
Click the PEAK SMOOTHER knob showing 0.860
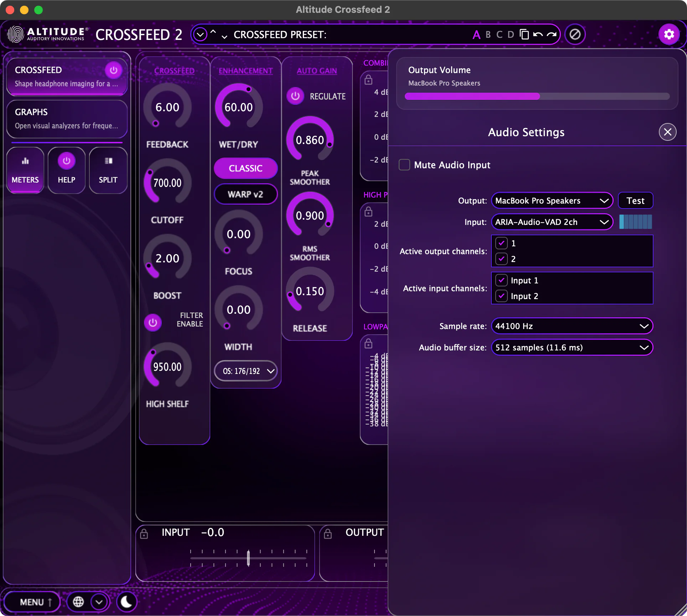310,140
